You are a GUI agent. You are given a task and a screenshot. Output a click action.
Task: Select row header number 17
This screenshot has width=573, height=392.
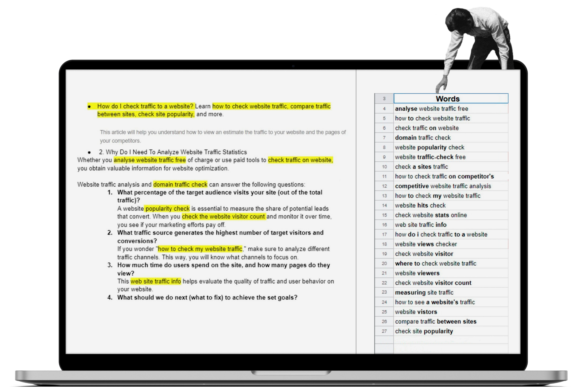[x=384, y=235]
